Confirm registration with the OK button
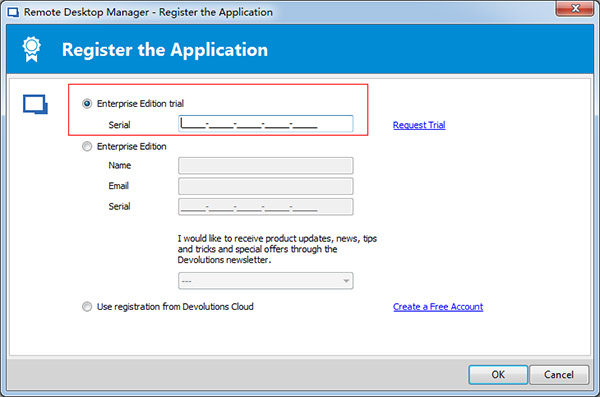The width and height of the screenshot is (600, 397). (x=498, y=374)
